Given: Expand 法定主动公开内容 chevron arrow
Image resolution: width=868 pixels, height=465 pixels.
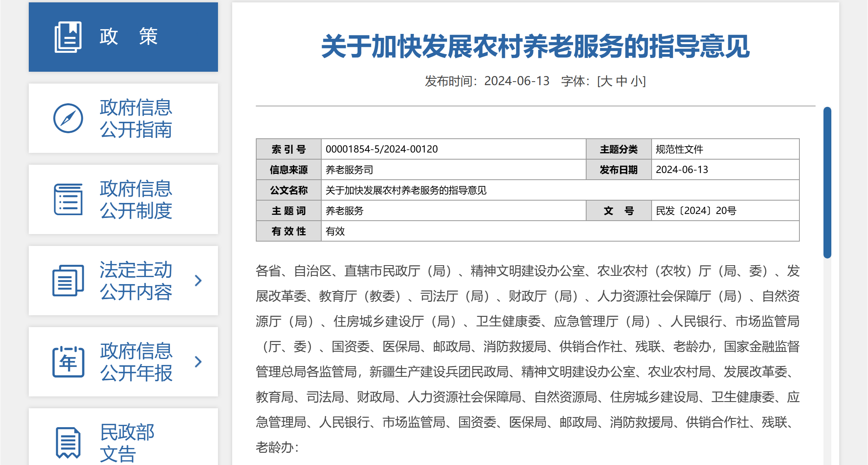Looking at the screenshot, I should pos(198,281).
